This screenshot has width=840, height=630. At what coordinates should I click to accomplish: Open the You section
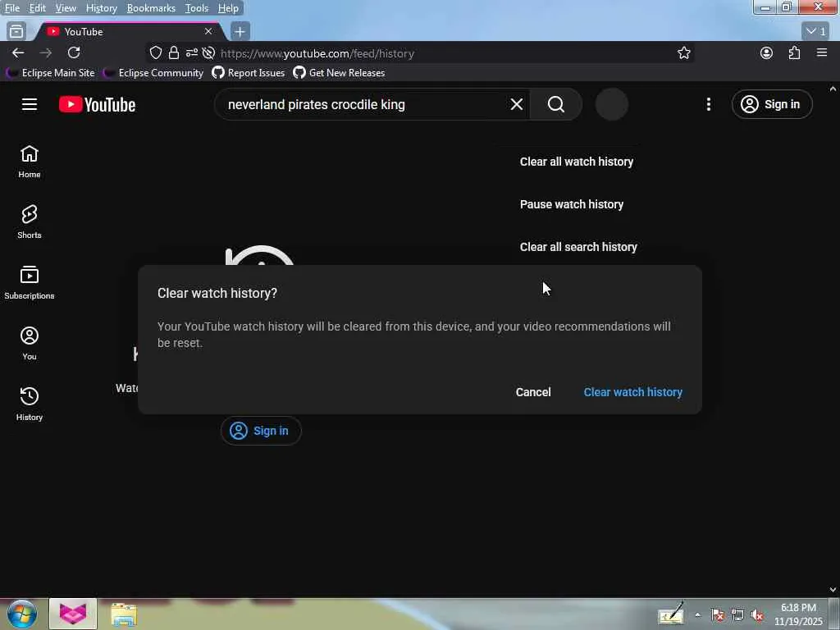coord(30,343)
